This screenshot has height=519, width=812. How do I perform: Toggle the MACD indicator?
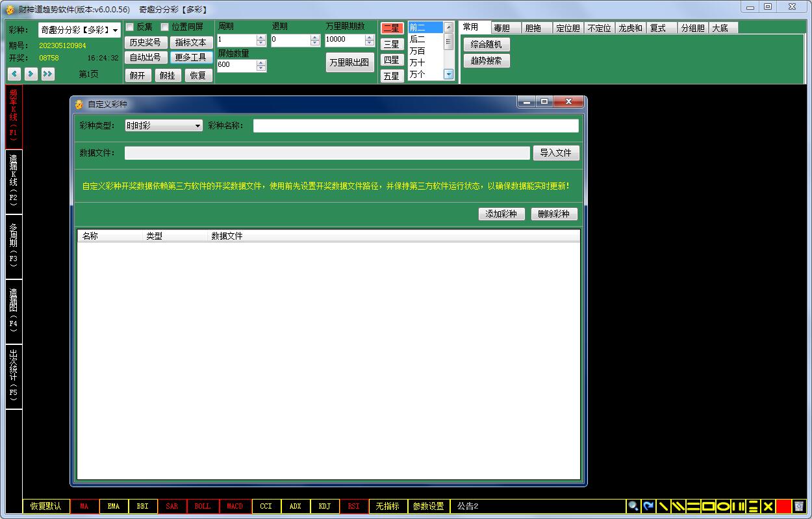235,506
